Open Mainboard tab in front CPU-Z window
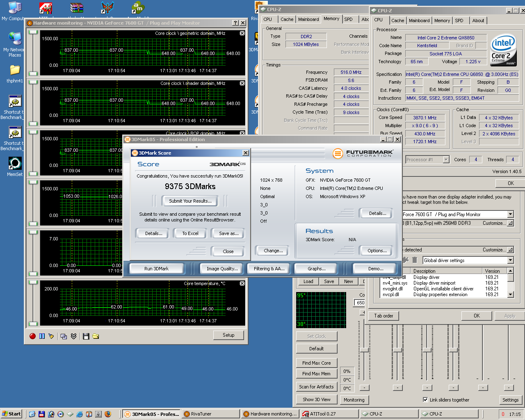This screenshot has width=525, height=420. point(419,21)
